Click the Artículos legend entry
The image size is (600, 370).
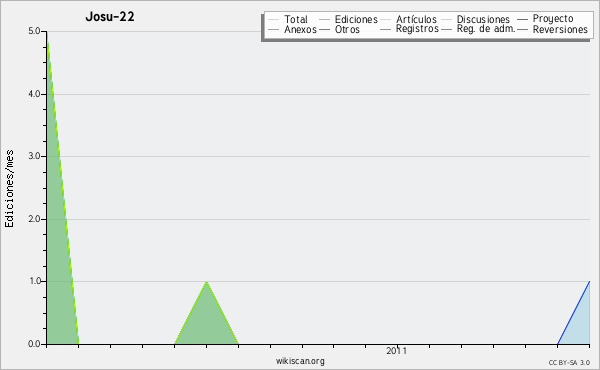click(x=408, y=19)
